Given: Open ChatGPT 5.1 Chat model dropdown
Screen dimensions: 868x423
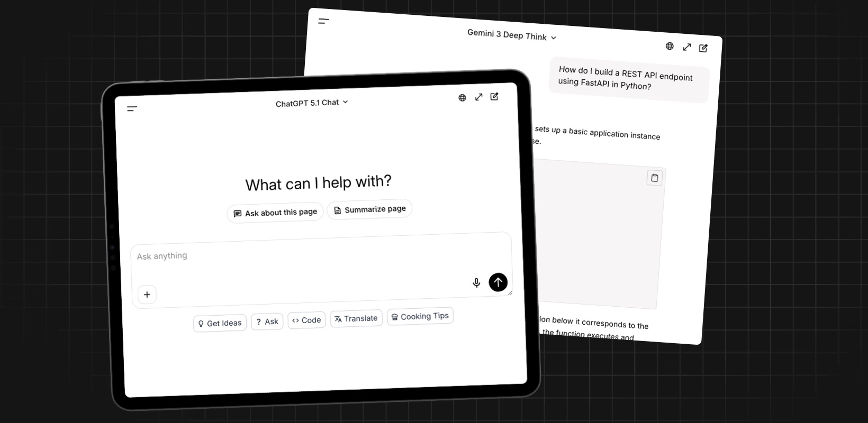Looking at the screenshot, I should 312,103.
